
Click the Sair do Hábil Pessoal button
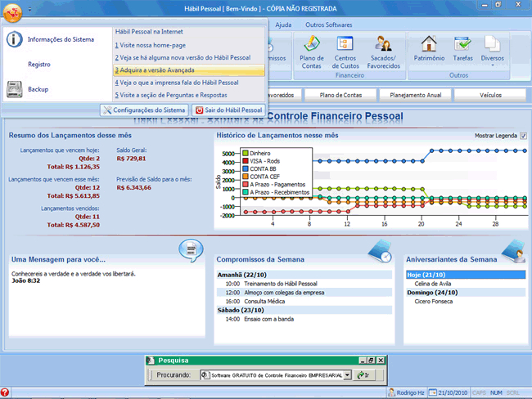(228, 110)
